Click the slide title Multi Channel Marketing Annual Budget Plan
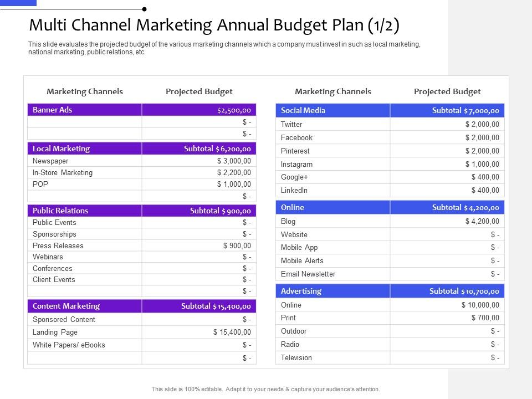The height and width of the screenshot is (399, 532). pos(213,26)
